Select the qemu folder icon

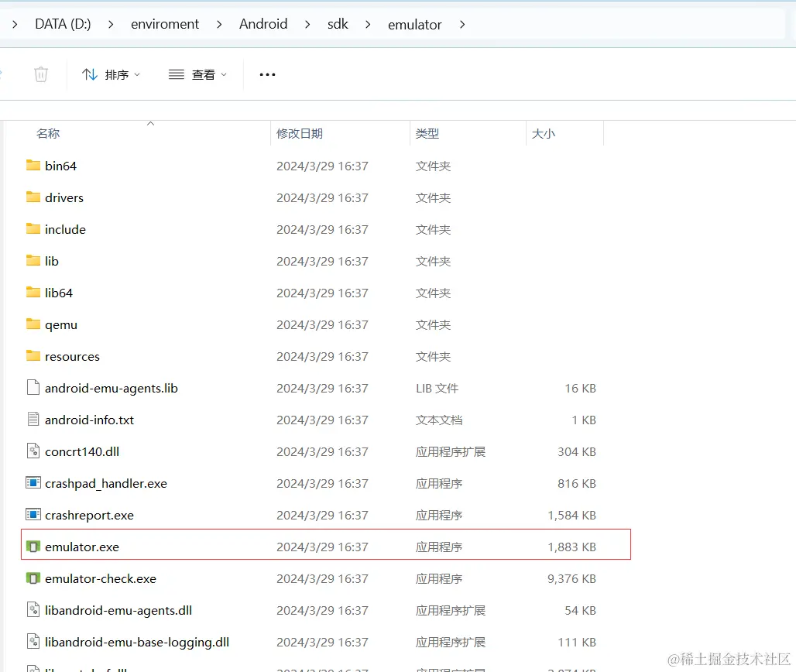33,324
